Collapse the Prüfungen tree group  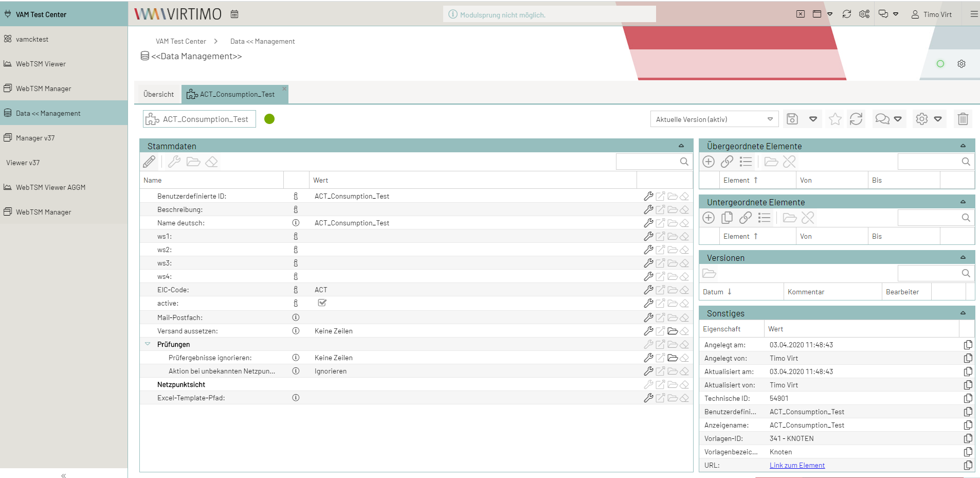(x=148, y=344)
